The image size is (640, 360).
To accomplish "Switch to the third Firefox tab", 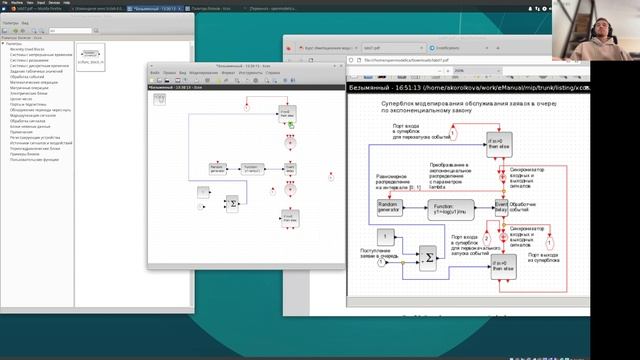I will coord(459,48).
